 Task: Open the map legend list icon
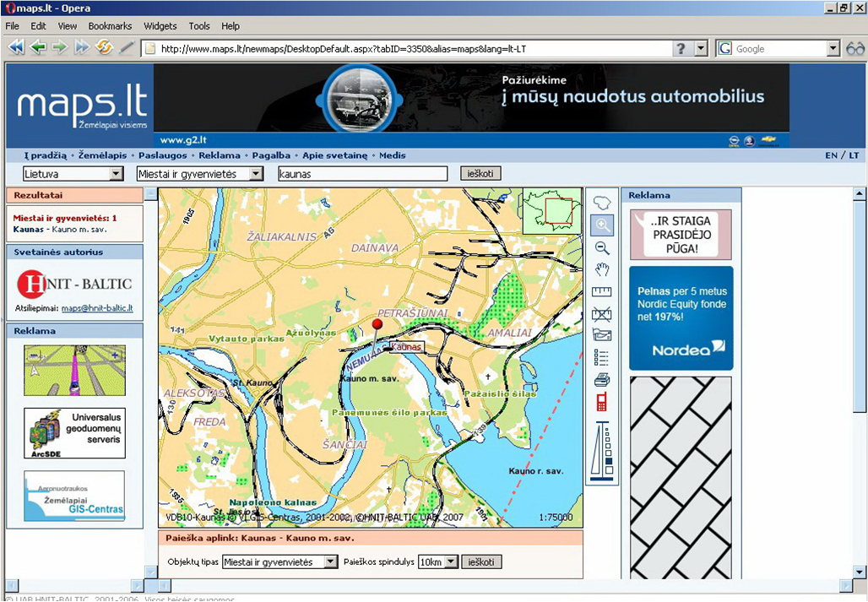pyautogui.click(x=602, y=358)
